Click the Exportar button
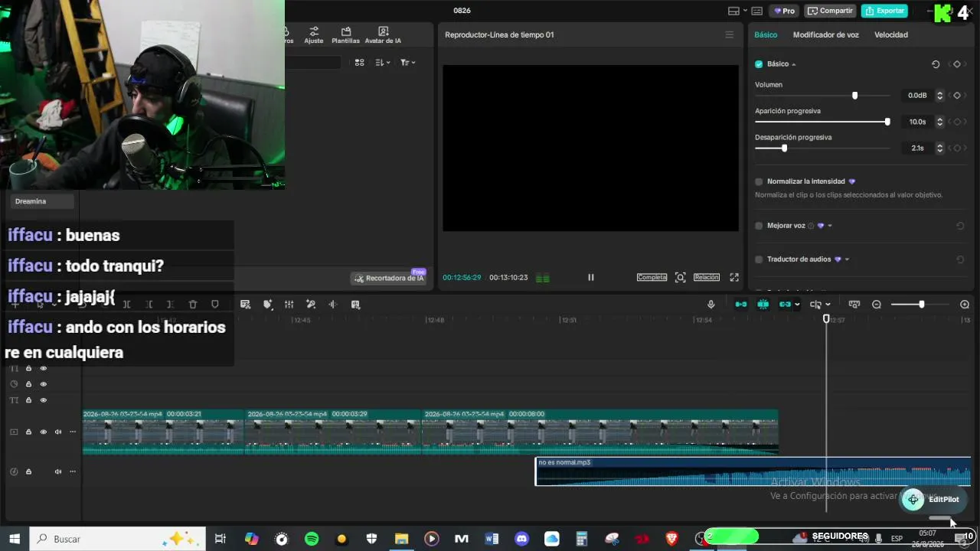980x551 pixels. coord(884,11)
